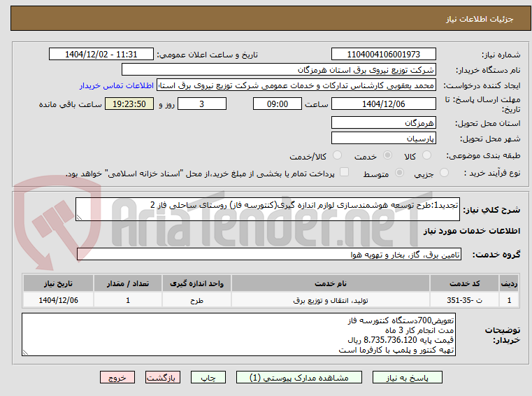Click the چاپ print button

point(208,378)
